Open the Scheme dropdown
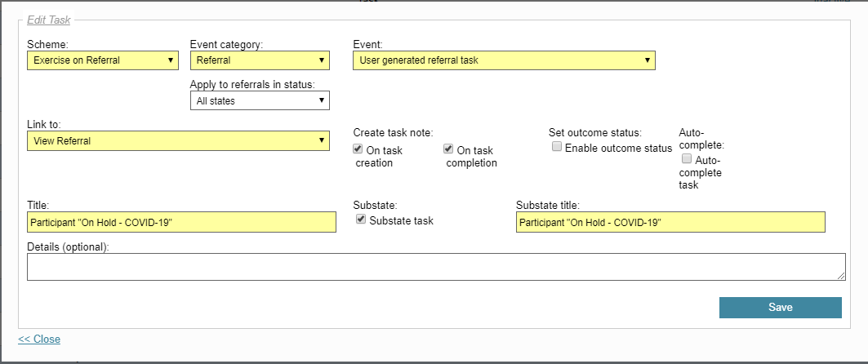The width and height of the screenshot is (868, 364). 102,60
